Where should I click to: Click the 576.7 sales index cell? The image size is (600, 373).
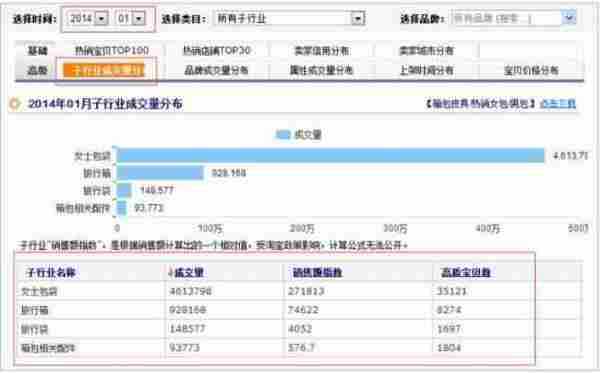click(301, 348)
